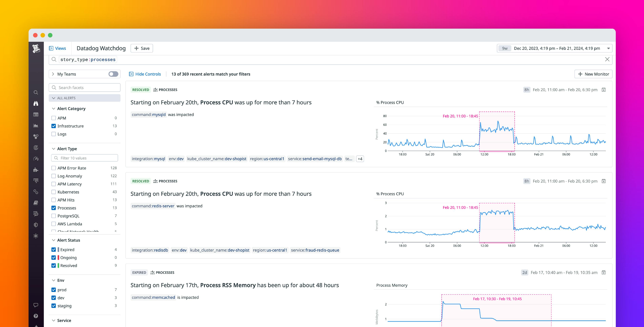This screenshot has width=644, height=327.
Task: Open the date range dropdown
Action: [x=609, y=48]
